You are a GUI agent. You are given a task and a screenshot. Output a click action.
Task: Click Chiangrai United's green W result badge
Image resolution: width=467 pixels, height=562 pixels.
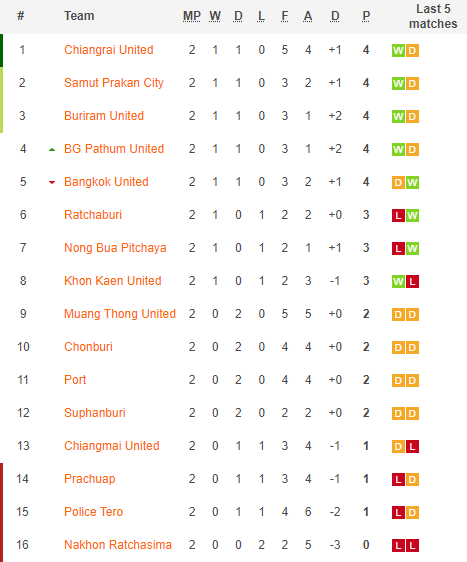(398, 51)
